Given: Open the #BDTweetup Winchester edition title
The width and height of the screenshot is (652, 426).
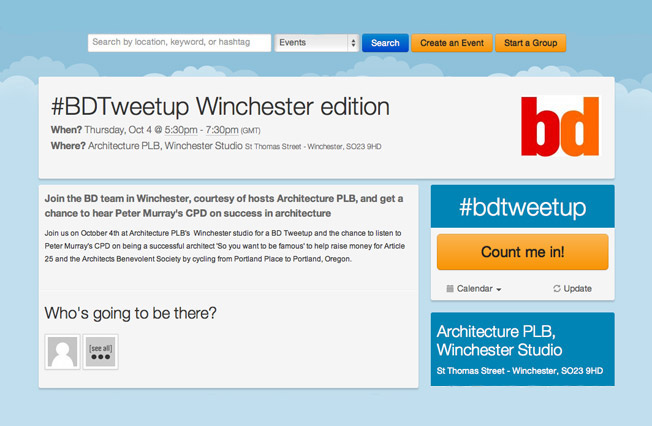Looking at the screenshot, I should [x=219, y=106].
